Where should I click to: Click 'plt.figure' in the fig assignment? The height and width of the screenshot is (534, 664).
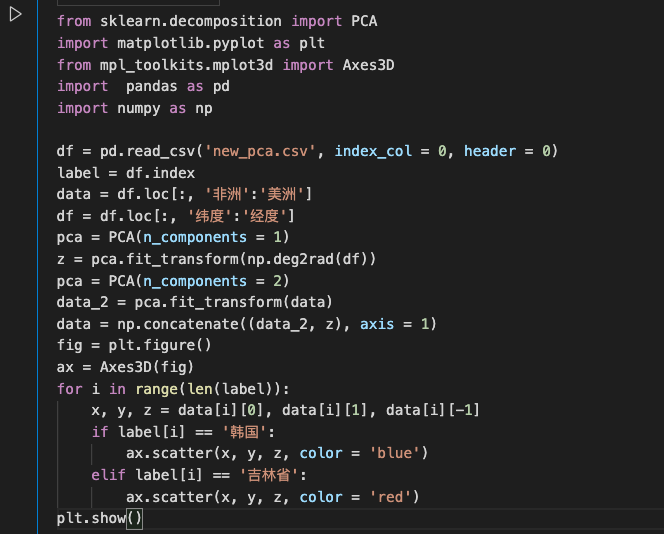(152, 345)
